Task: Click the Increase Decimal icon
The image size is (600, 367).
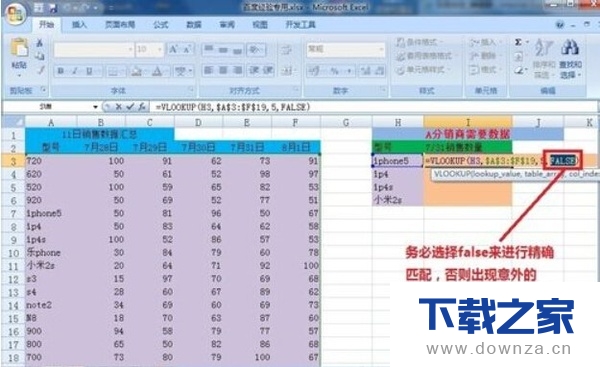Action: coord(365,71)
